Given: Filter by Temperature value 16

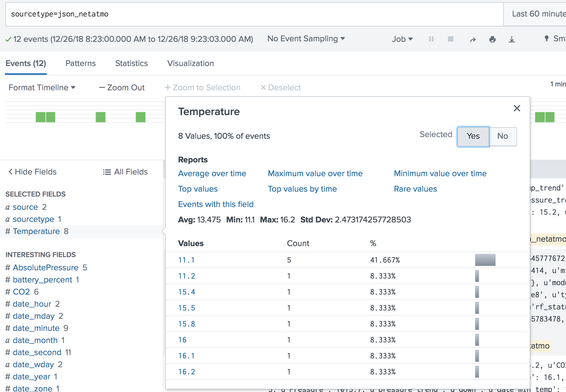Looking at the screenshot, I should point(182,340).
